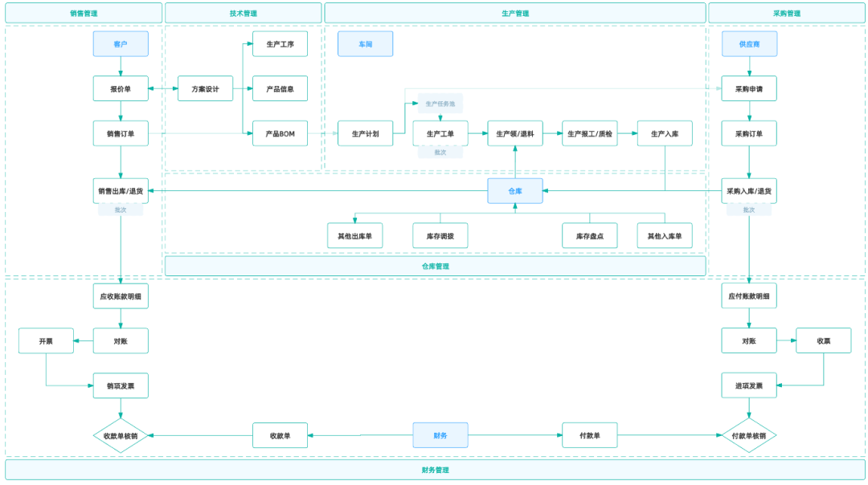Image resolution: width=868 pixels, height=485 pixels.
Task: Open 生产领/退料
Action: pos(515,133)
